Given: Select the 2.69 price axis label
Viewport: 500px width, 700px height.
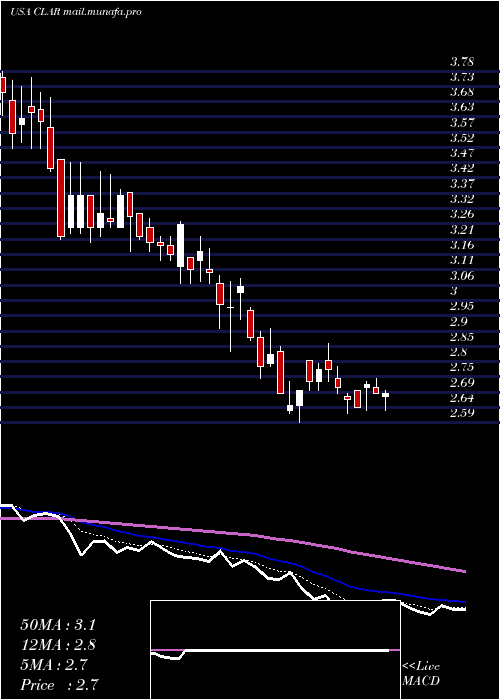Looking at the screenshot, I should coord(462,383).
